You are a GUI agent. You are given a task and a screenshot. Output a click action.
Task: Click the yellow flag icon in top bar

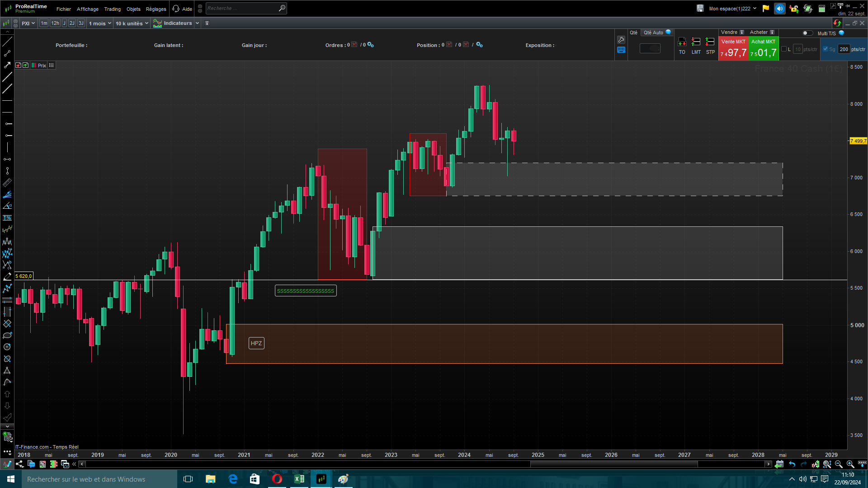click(765, 9)
